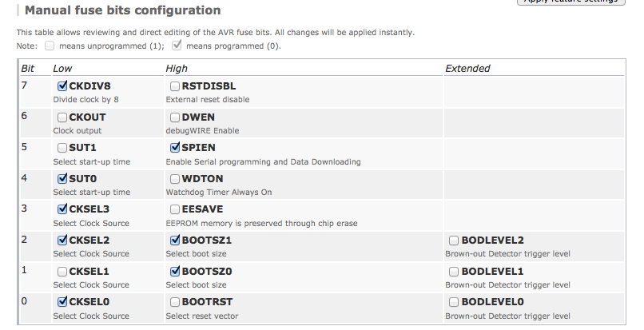The width and height of the screenshot is (644, 330).
Task: Check the RSTDISBL external reset disable
Action: pos(175,86)
